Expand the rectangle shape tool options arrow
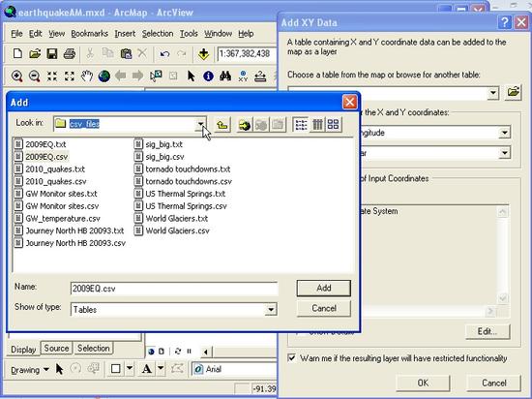The image size is (532, 399). [x=130, y=369]
